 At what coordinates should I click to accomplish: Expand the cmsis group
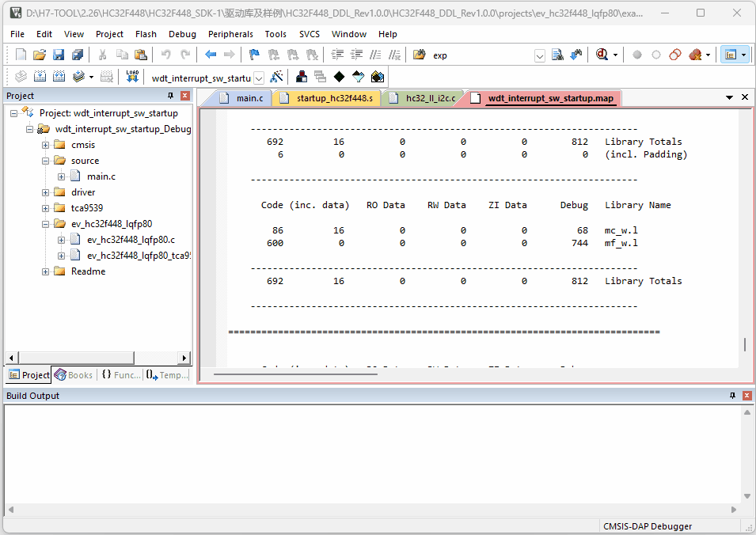click(x=45, y=145)
